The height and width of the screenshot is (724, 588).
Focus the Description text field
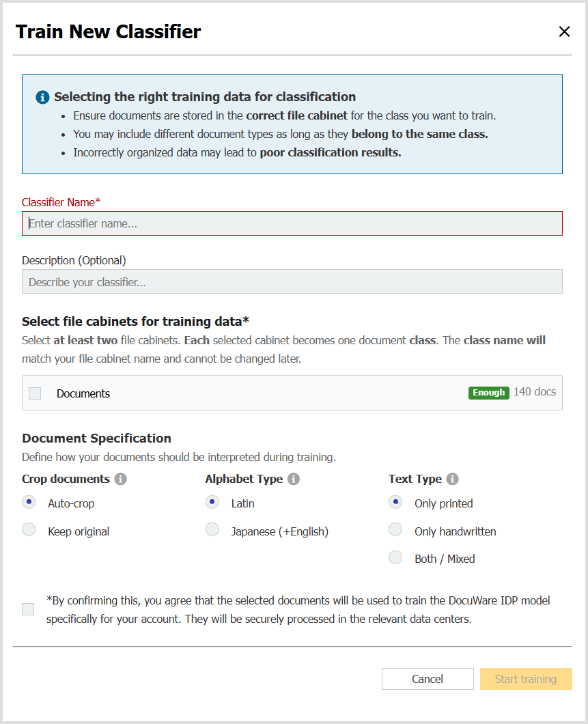(x=292, y=281)
